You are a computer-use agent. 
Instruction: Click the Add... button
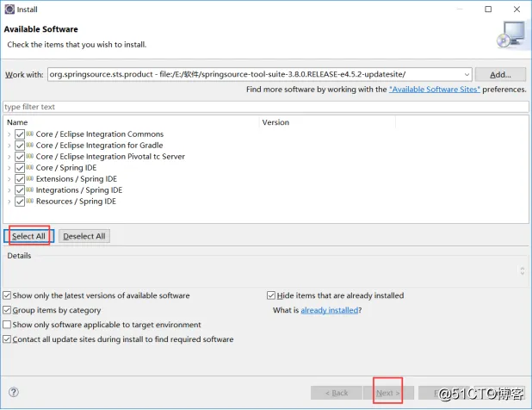[x=500, y=74]
